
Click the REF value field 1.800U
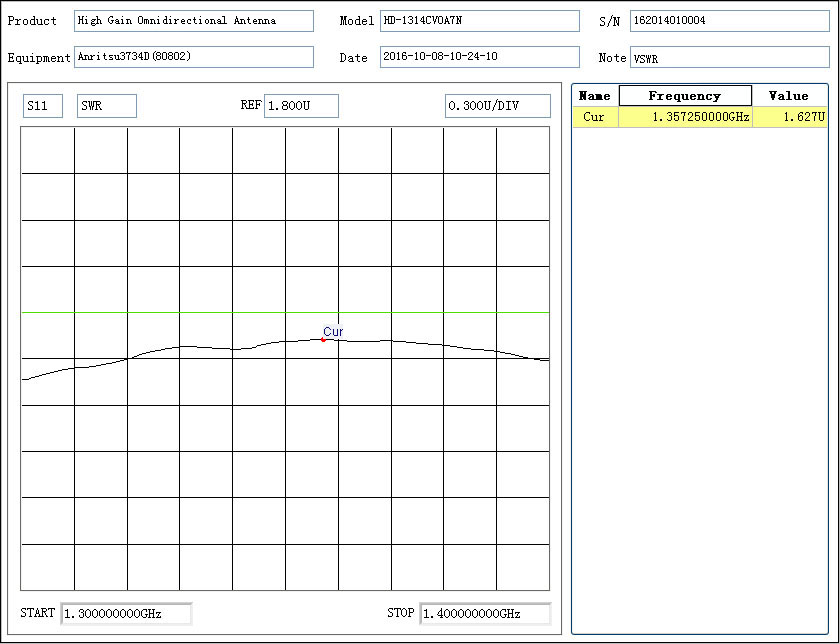click(301, 106)
